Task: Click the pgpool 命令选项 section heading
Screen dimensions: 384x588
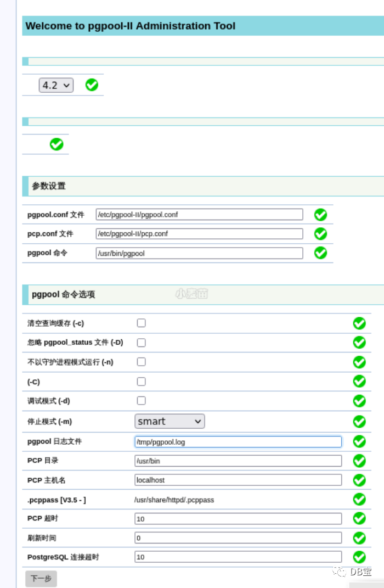Action: click(63, 294)
